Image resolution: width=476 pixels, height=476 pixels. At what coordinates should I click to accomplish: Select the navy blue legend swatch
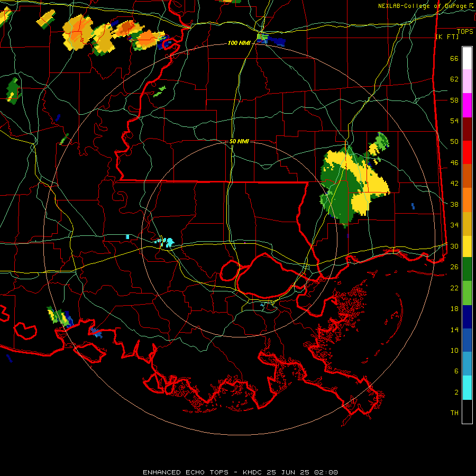(467, 317)
